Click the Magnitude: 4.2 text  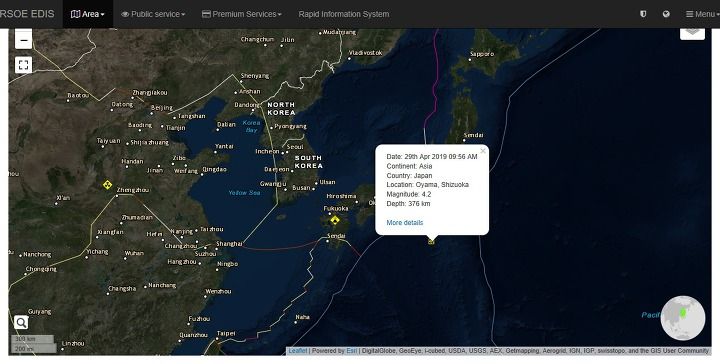(409, 194)
